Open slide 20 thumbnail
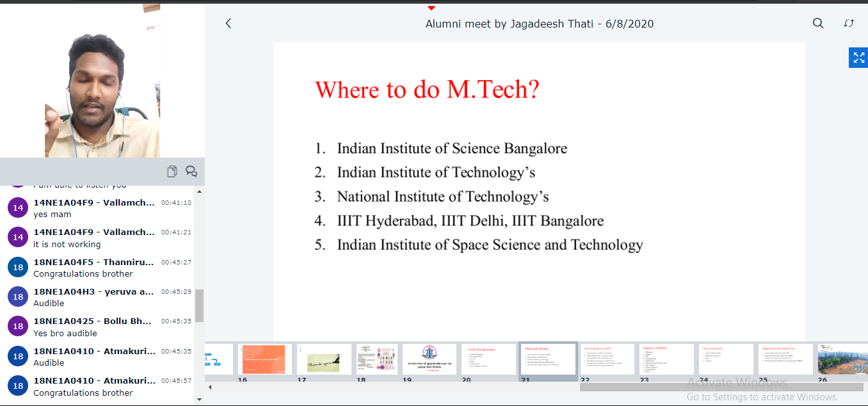The height and width of the screenshot is (406, 868). (488, 359)
